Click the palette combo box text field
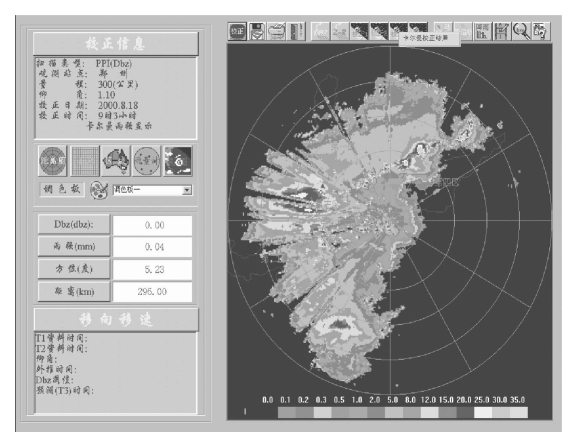 coord(148,190)
